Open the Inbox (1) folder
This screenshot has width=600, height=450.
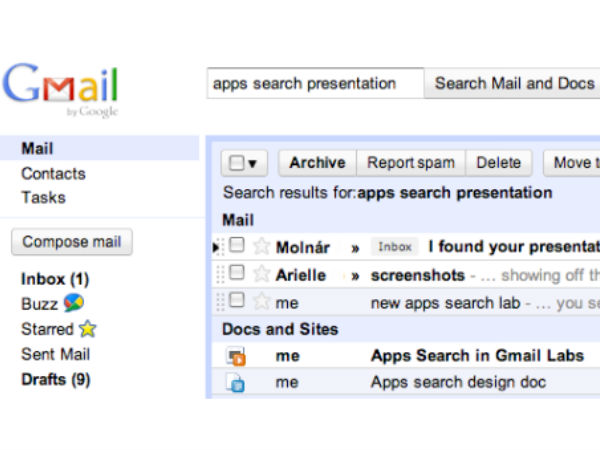pyautogui.click(x=55, y=279)
